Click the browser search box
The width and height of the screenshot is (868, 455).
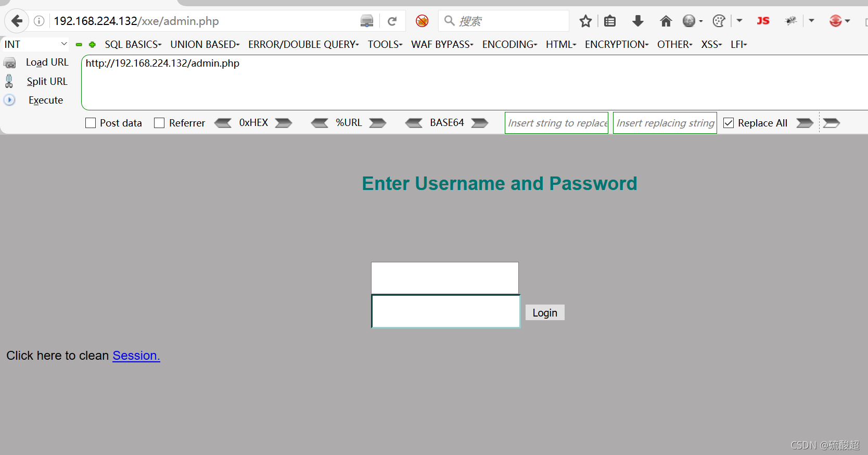pyautogui.click(x=504, y=21)
